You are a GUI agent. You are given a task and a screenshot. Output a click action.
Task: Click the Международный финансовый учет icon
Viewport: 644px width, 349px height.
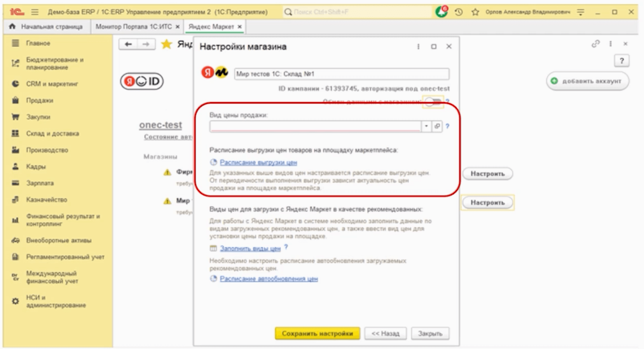15,277
